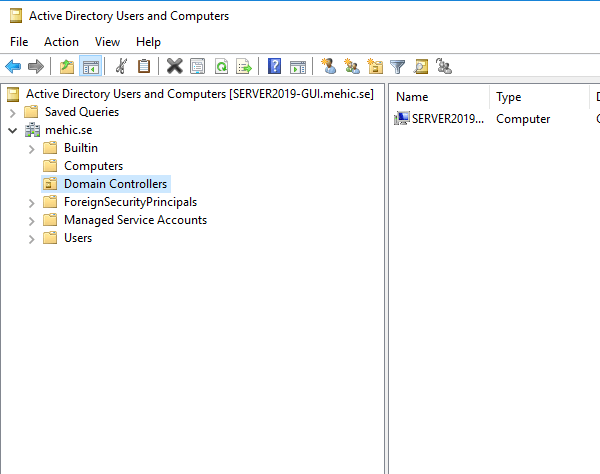Click the Back arrow toolbar icon

(13, 67)
